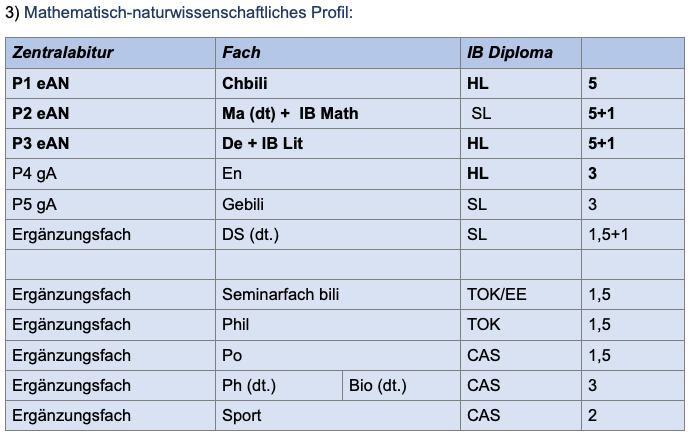Click the TOK/EE cell
This screenshot has width=692, height=439.
coord(521,294)
